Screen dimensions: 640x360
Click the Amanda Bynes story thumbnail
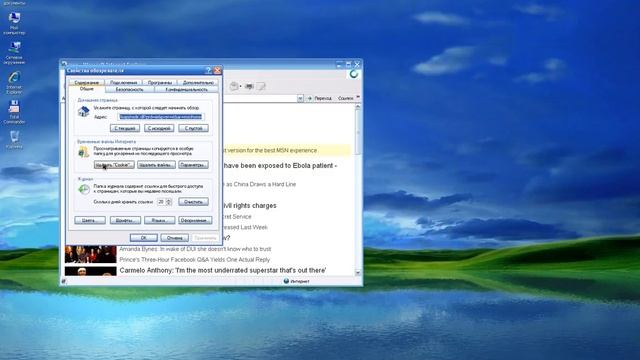pyautogui.click(x=91, y=254)
